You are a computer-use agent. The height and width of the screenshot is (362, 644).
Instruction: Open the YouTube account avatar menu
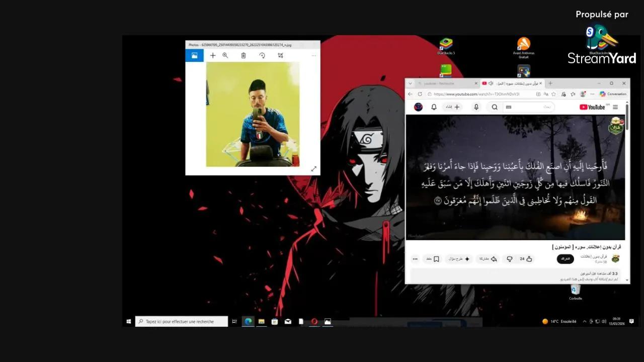[x=418, y=107]
